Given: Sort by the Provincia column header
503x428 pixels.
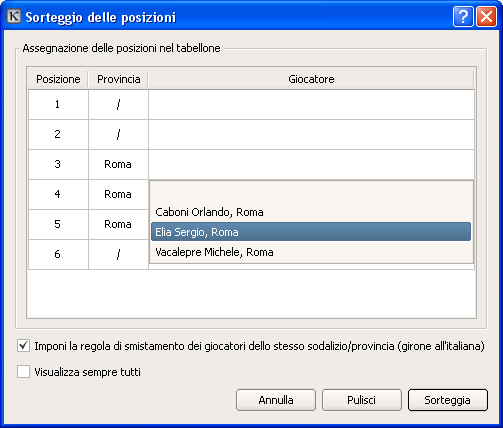Looking at the screenshot, I should pyautogui.click(x=118, y=79).
